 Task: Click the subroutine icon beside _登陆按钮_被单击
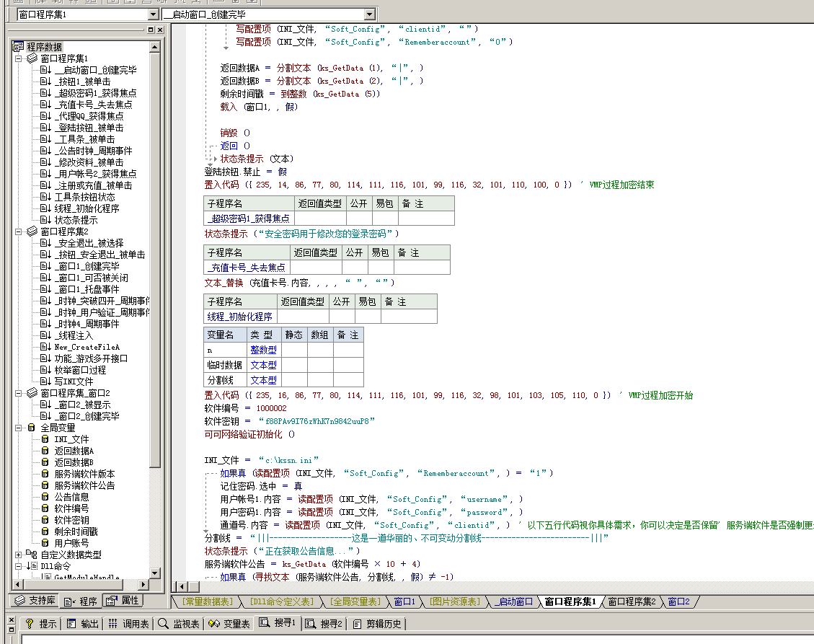point(45,127)
